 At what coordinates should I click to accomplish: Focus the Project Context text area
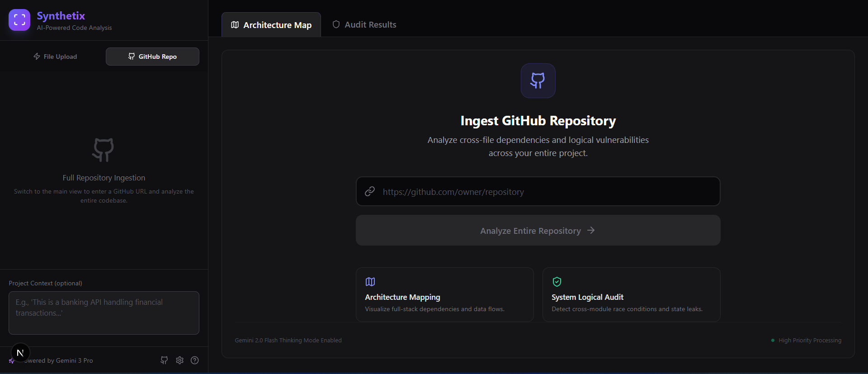[x=104, y=313]
